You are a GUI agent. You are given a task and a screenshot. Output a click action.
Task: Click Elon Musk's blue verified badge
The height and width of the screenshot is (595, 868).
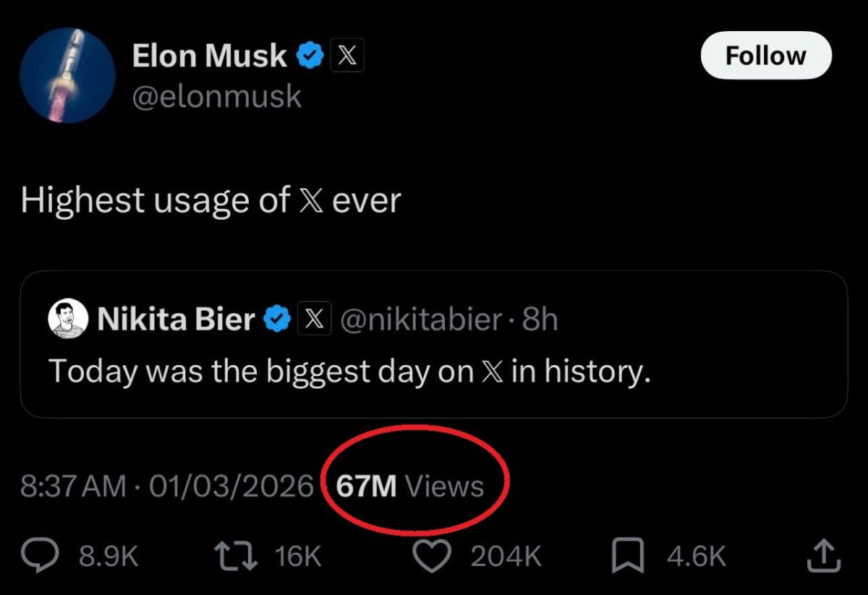pos(311,56)
